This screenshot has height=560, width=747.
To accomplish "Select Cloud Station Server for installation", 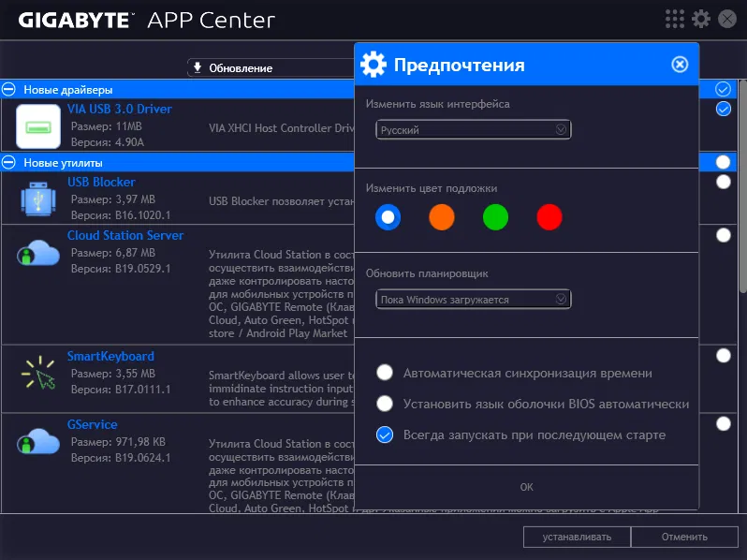I will pos(724,235).
